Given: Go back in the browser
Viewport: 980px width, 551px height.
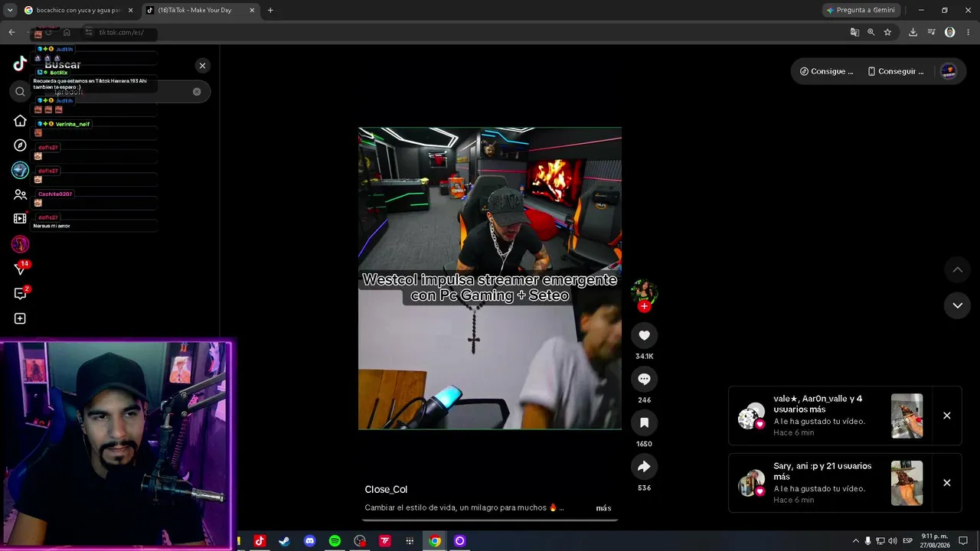Looking at the screenshot, I should pos(11,32).
